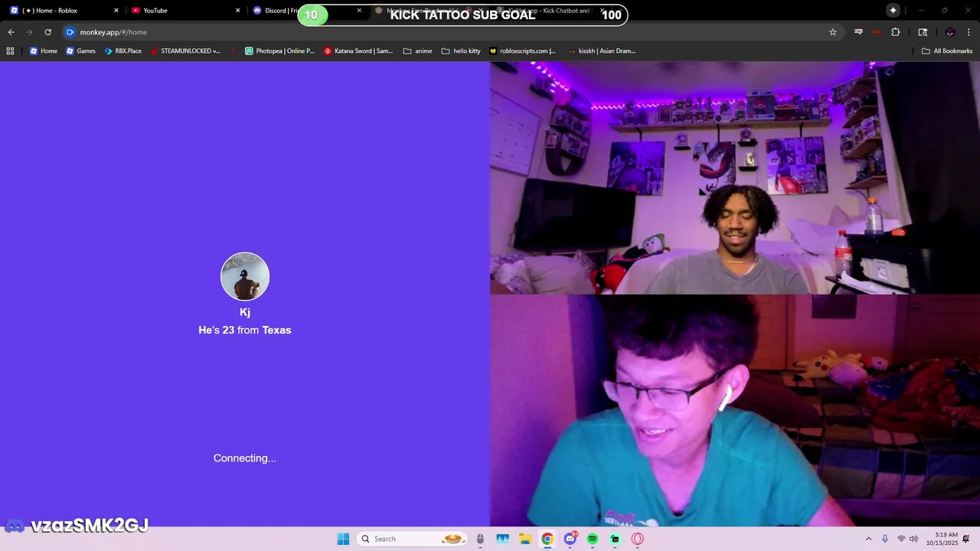Viewport: 980px width, 551px height.
Task: Open the Chrome apps grid shortcut
Action: click(10, 51)
